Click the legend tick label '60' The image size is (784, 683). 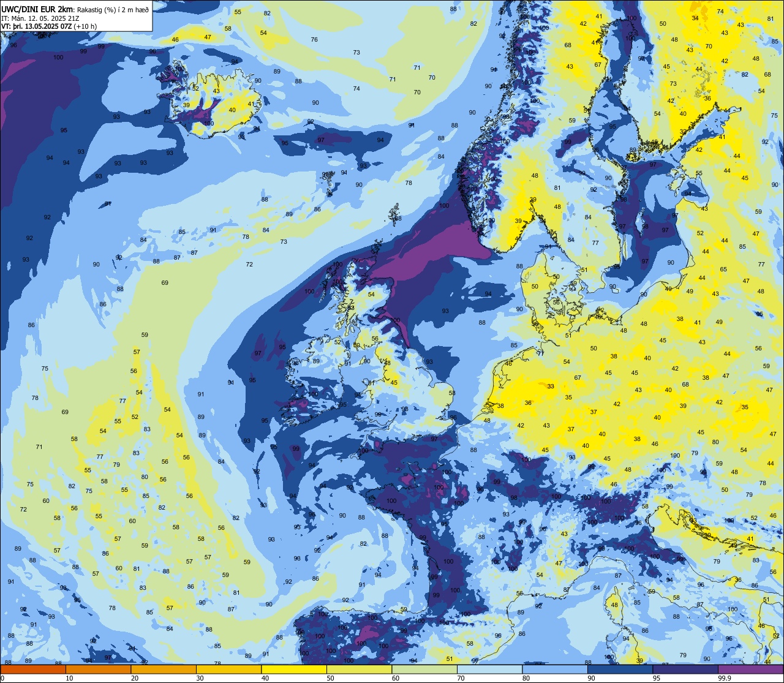396,678
